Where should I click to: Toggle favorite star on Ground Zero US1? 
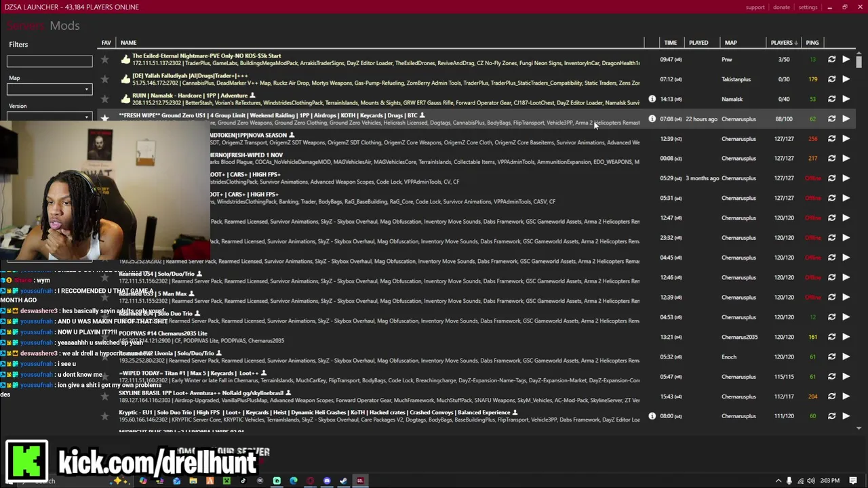104,119
